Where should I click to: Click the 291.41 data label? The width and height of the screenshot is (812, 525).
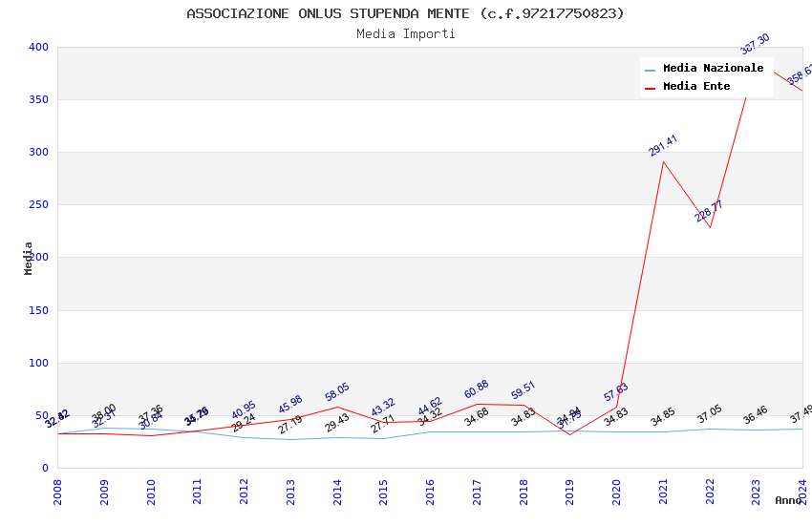point(663,145)
